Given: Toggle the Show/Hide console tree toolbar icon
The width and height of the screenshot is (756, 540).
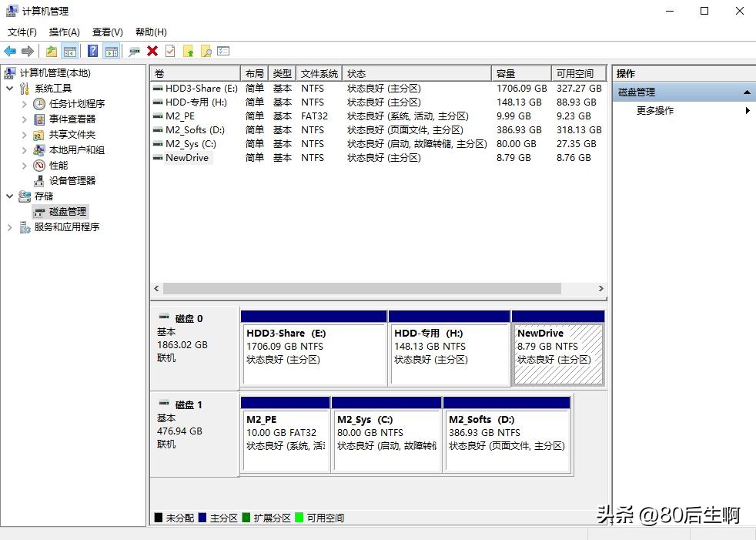Looking at the screenshot, I should click(70, 51).
